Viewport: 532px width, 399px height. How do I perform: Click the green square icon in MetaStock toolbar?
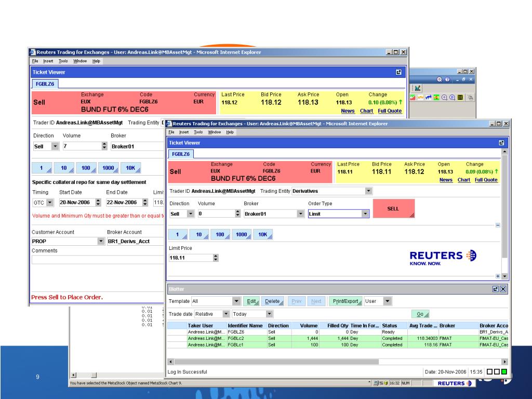pos(436,98)
